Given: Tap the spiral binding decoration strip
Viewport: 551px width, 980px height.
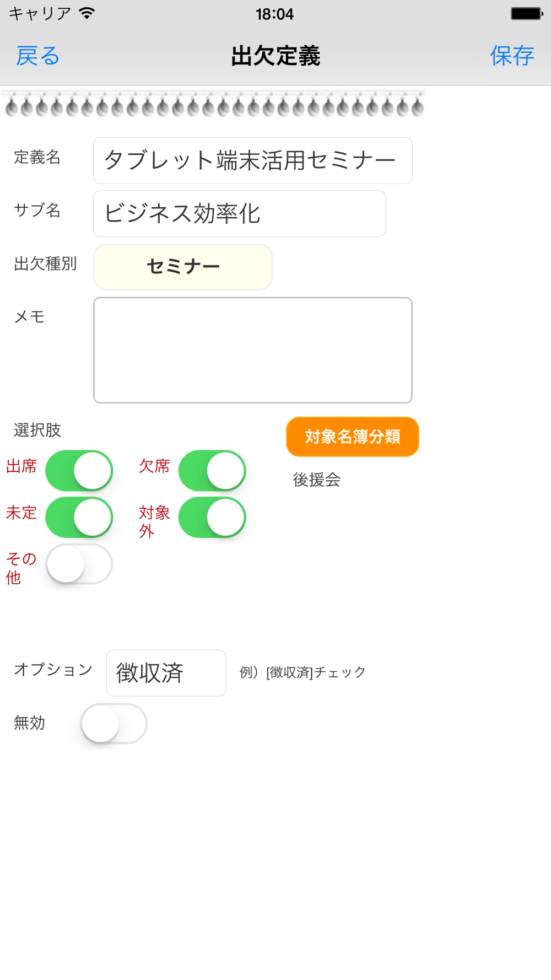Looking at the screenshot, I should [214, 104].
